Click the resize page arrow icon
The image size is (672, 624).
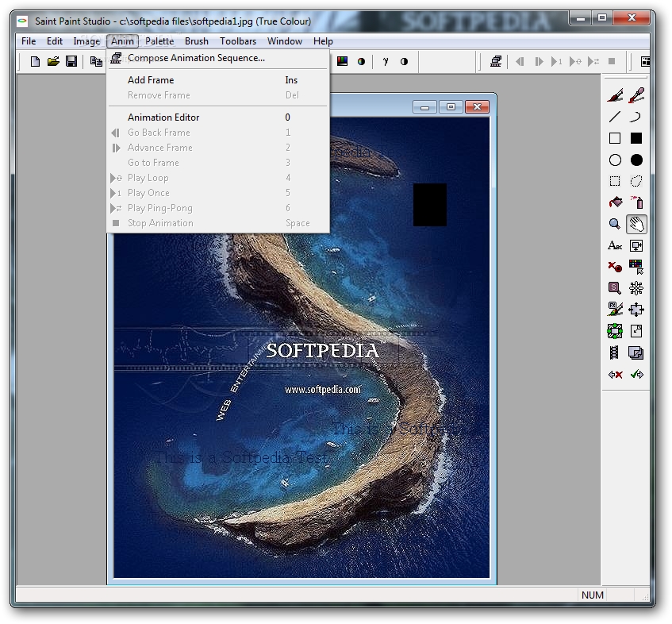point(636,330)
